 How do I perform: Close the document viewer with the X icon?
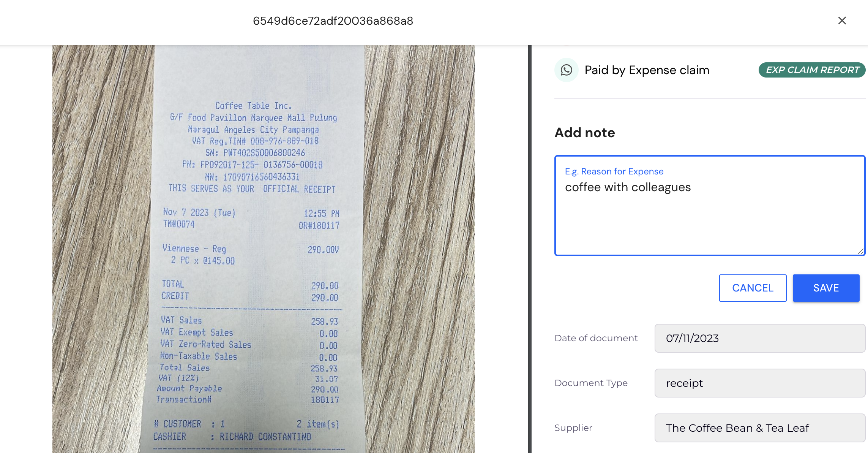pos(842,21)
